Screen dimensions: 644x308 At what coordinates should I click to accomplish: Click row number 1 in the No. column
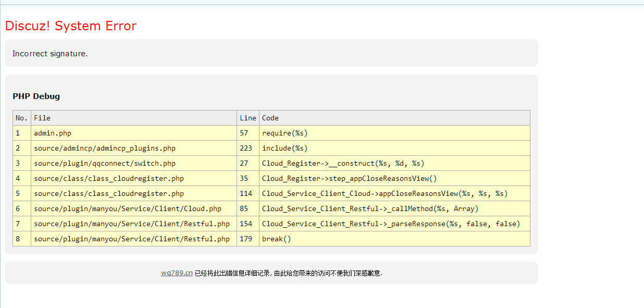coord(22,133)
